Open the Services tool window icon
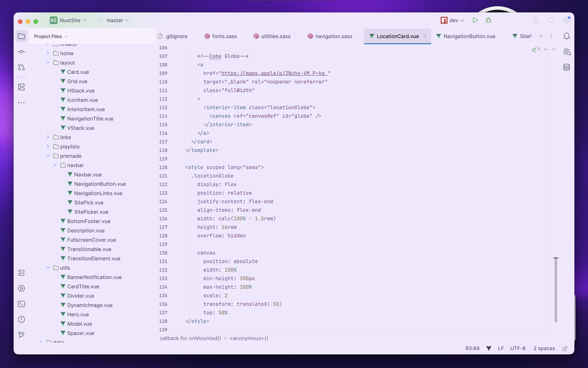588x368 pixels. 21,273
